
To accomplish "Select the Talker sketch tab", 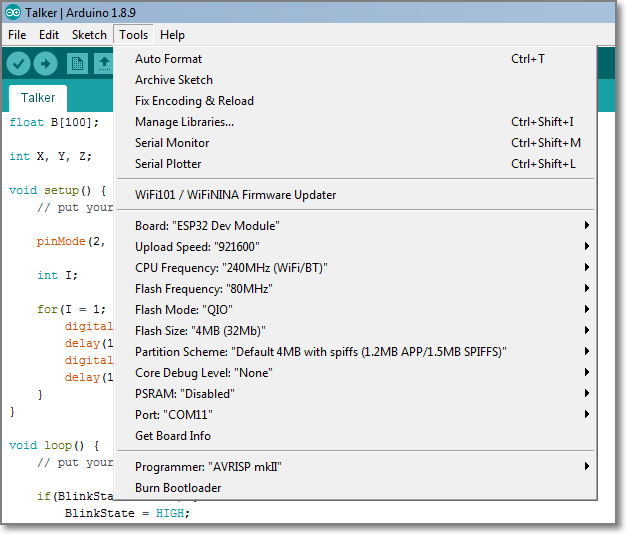I will pyautogui.click(x=38, y=98).
